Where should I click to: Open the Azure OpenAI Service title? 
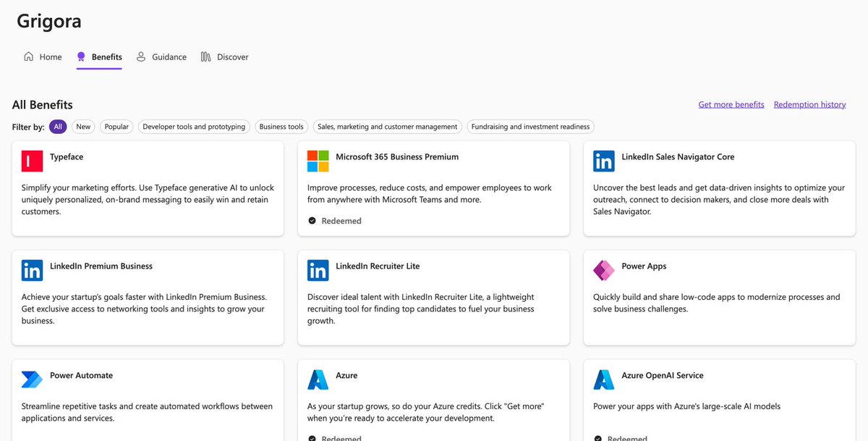(x=663, y=375)
